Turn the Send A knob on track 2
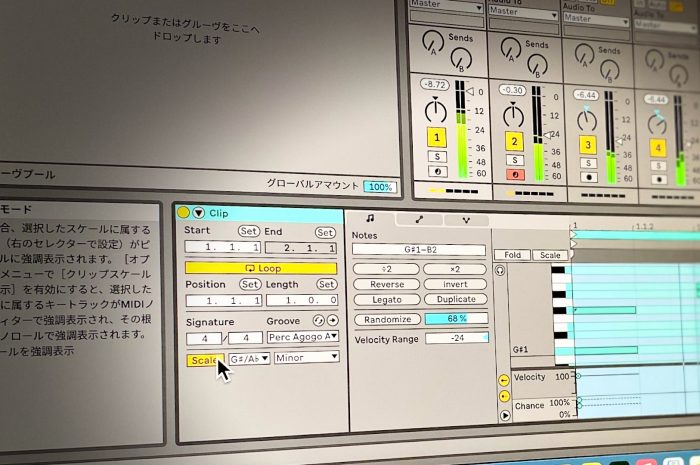 511,49
